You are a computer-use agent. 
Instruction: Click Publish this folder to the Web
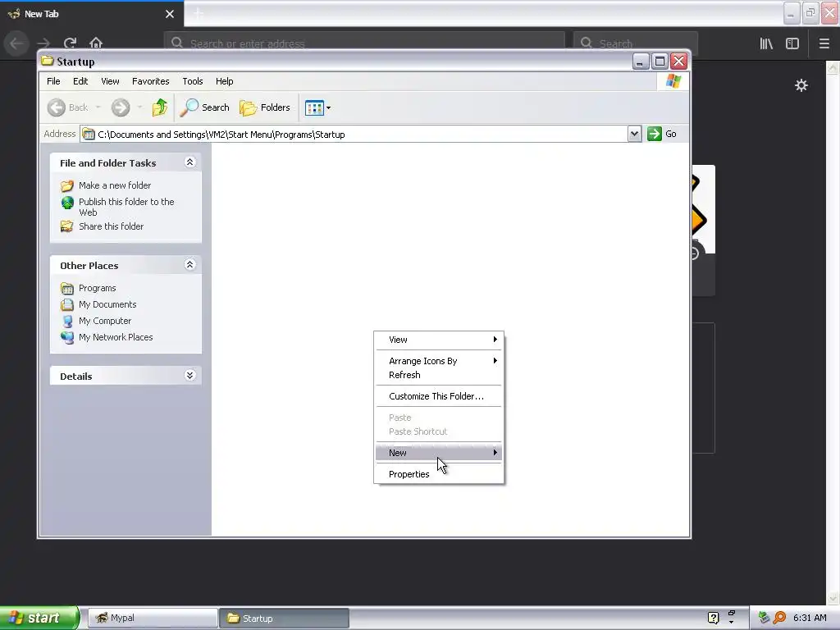[x=126, y=207]
